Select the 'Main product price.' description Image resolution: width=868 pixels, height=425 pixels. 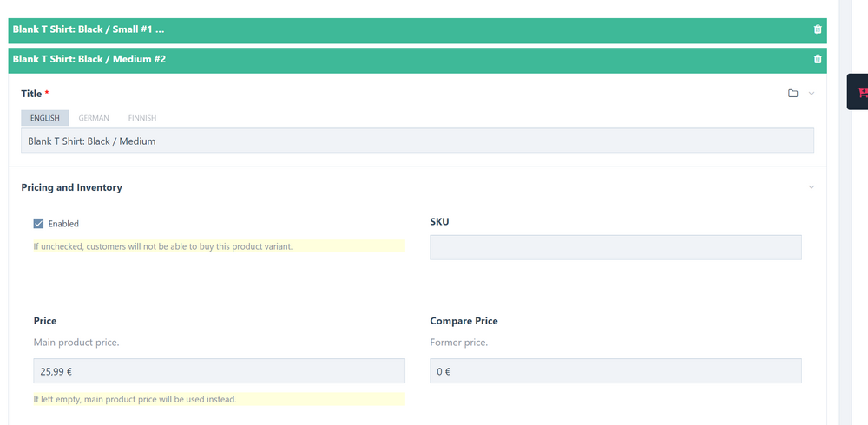[76, 343]
